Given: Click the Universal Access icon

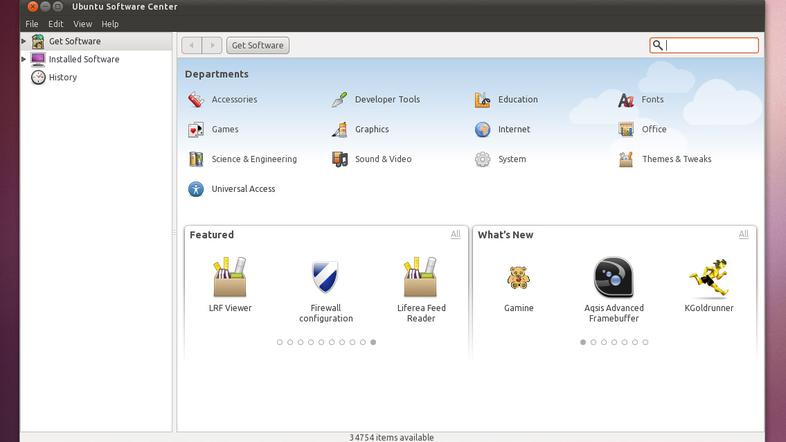Looking at the screenshot, I should 196,189.
